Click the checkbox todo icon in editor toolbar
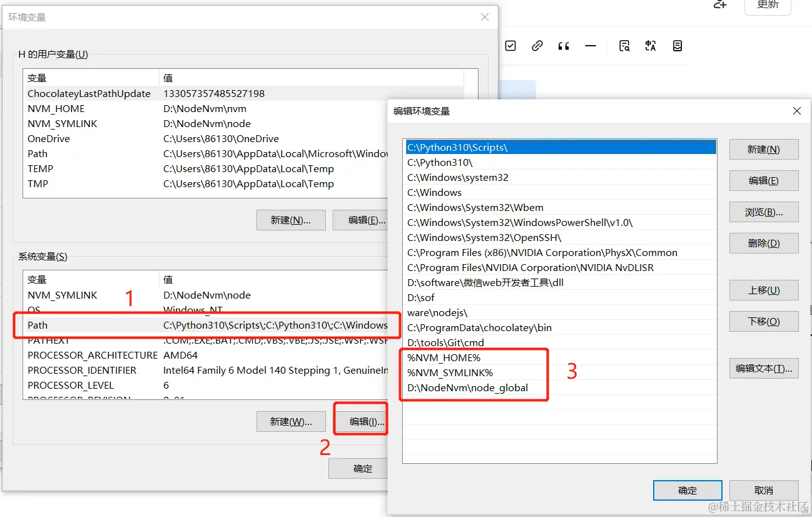Screen dimensions: 812x517 tap(510, 46)
